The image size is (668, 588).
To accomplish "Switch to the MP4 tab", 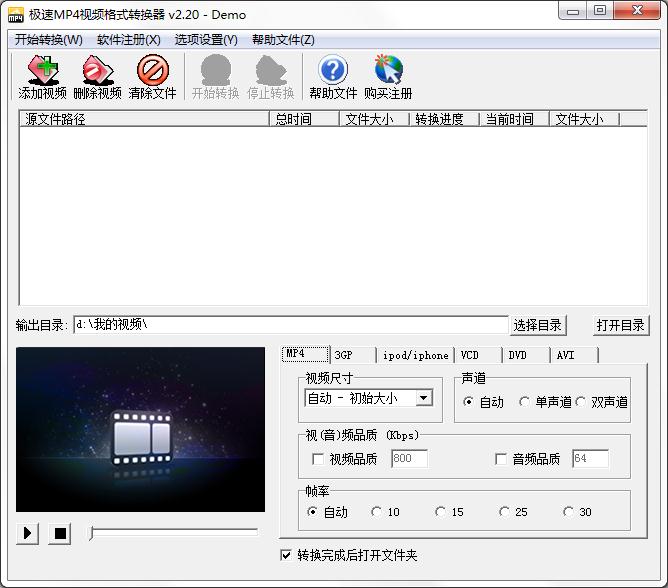I will (x=305, y=354).
